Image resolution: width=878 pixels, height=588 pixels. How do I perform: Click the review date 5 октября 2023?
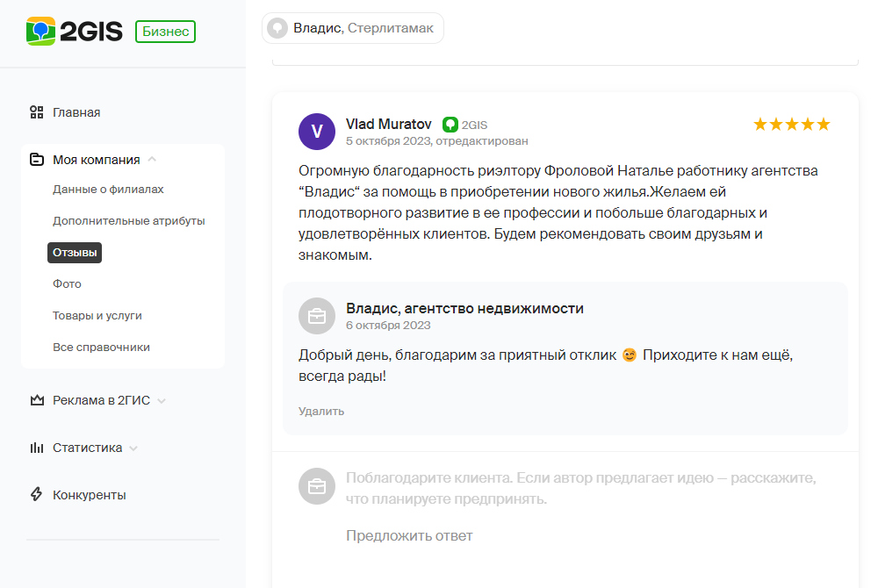(x=389, y=141)
